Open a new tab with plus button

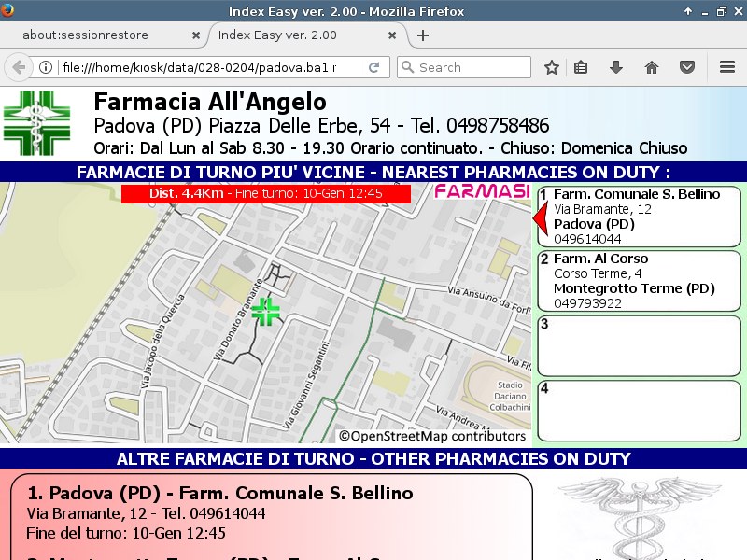pos(423,35)
